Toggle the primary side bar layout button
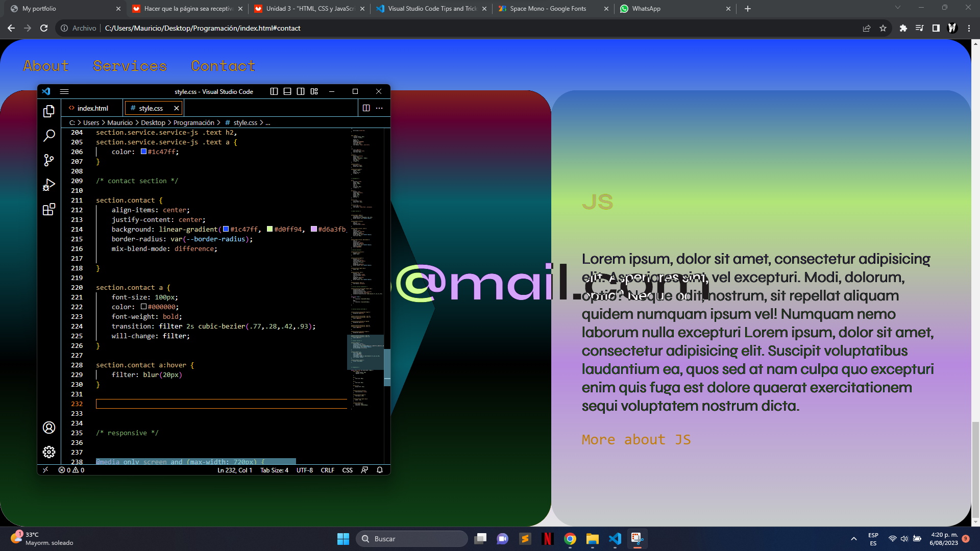The height and width of the screenshot is (551, 980). click(x=274, y=91)
